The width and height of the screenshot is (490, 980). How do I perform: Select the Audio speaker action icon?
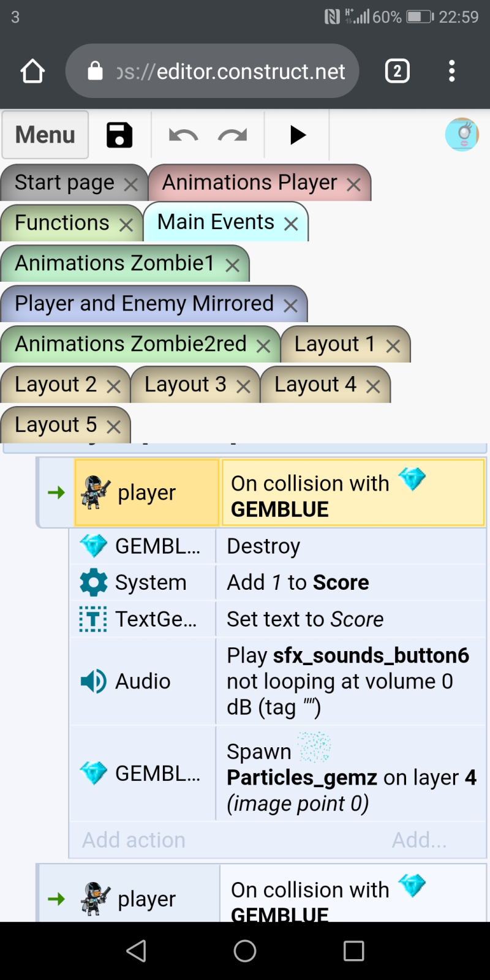pyautogui.click(x=94, y=681)
